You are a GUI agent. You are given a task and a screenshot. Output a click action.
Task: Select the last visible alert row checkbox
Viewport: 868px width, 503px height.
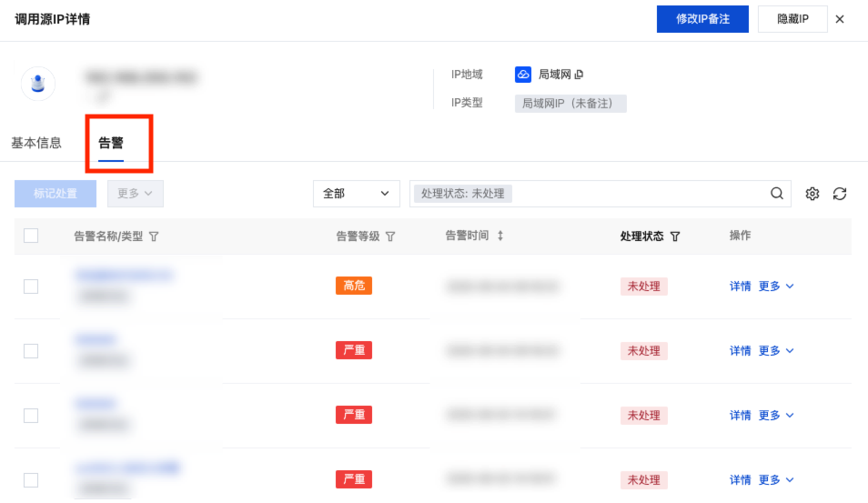(x=31, y=479)
